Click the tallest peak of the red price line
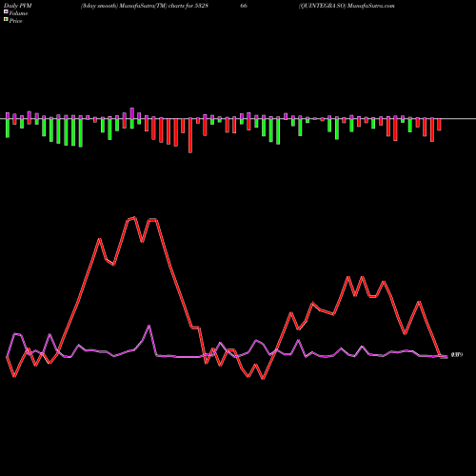This screenshot has width=476, height=476. [135, 218]
